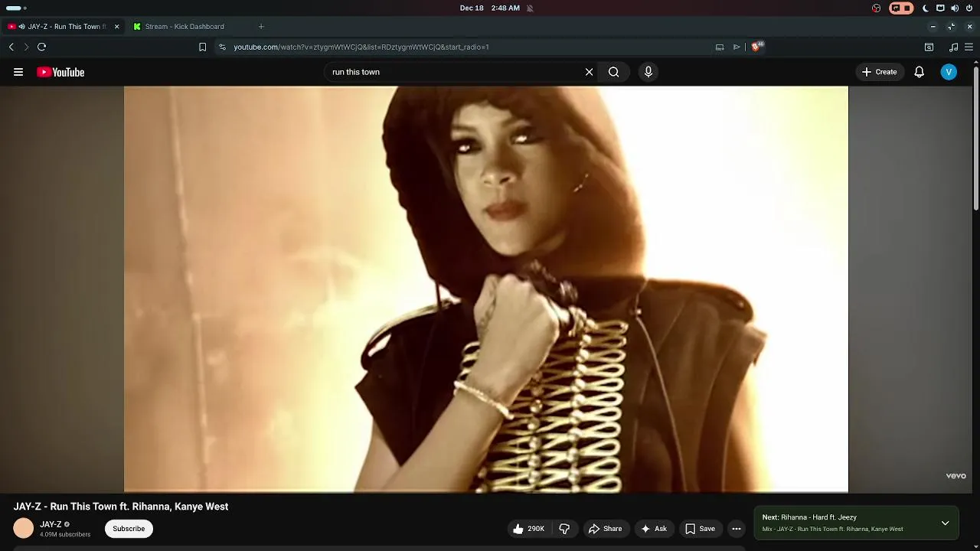Click the YouTube search input field
Image resolution: width=980 pixels, height=551 pixels.
click(x=456, y=72)
